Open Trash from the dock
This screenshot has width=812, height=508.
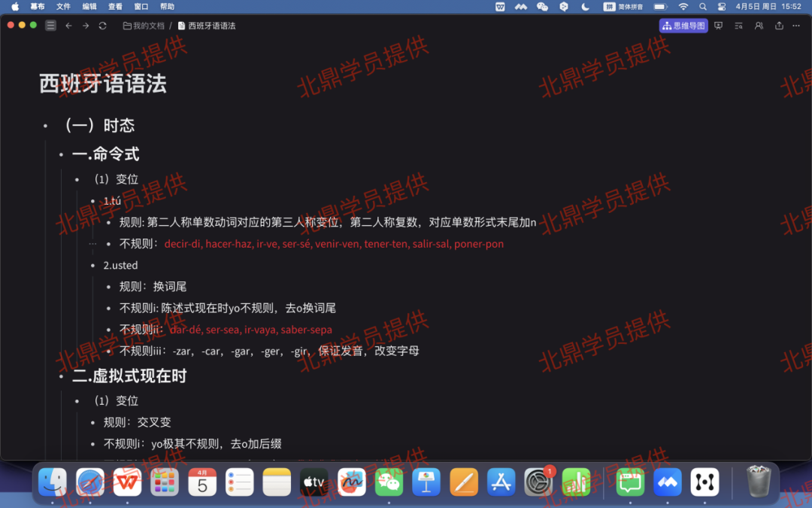click(x=759, y=482)
